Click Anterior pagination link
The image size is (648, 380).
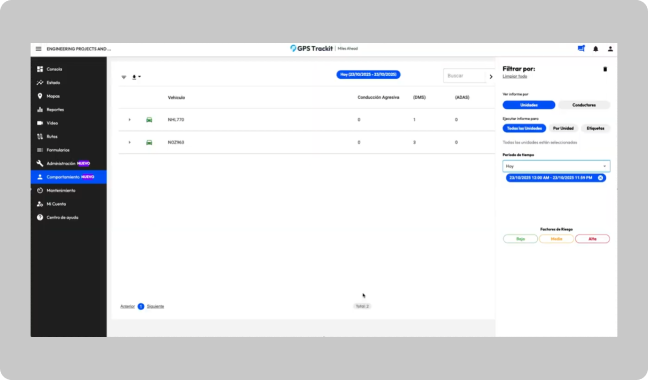coord(127,306)
